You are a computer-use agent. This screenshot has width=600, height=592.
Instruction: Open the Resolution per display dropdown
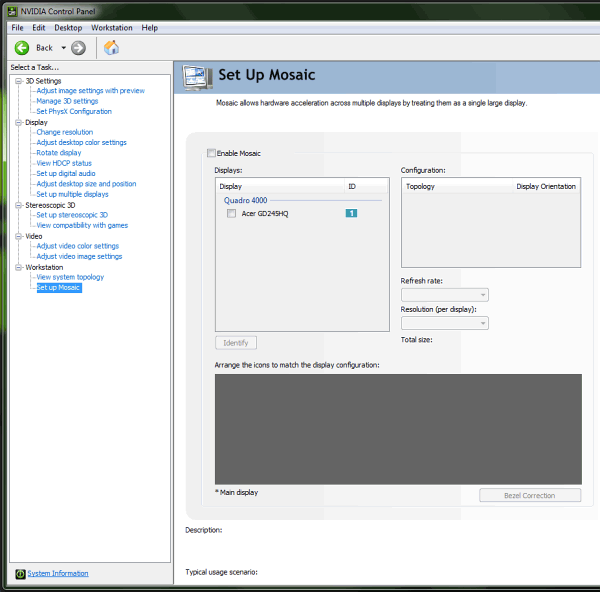pos(445,323)
